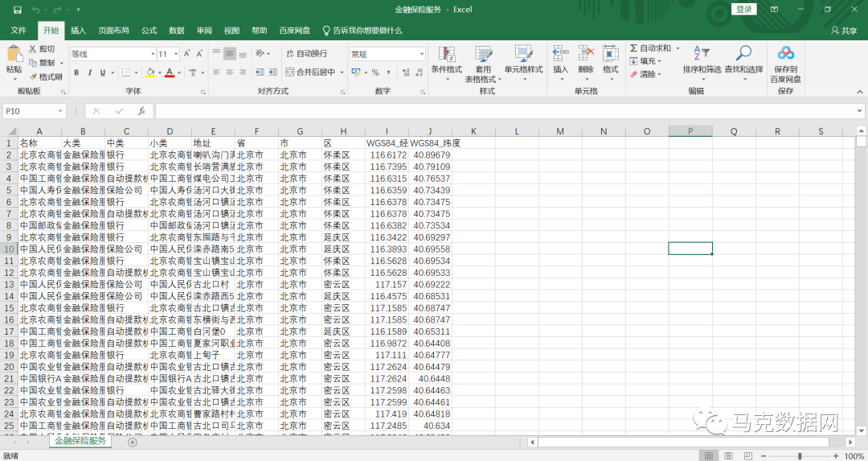Switch to 页面布局 ribbon tab
This screenshot has width=868, height=461.
[x=113, y=31]
